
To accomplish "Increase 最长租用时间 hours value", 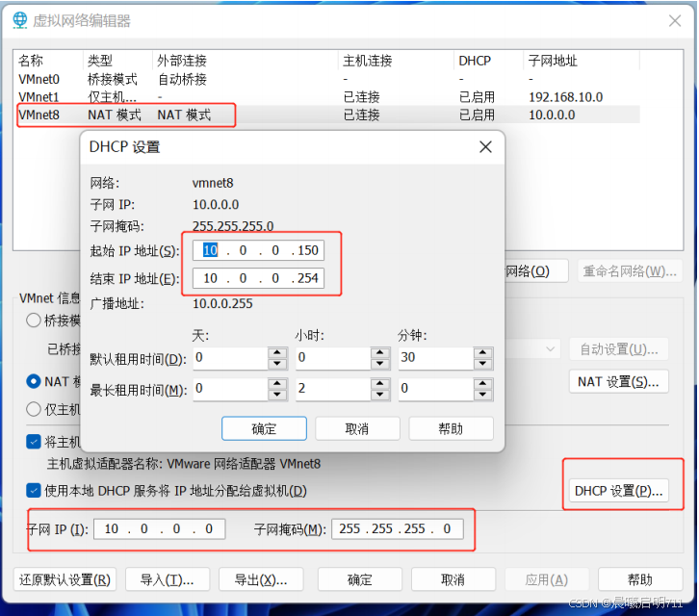I will (379, 384).
